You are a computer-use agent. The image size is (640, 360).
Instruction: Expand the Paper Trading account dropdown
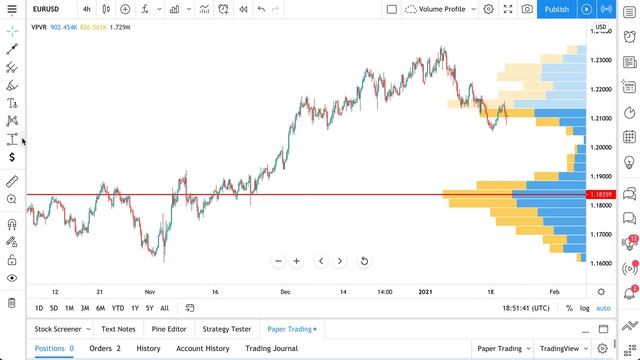pyautogui.click(x=504, y=349)
